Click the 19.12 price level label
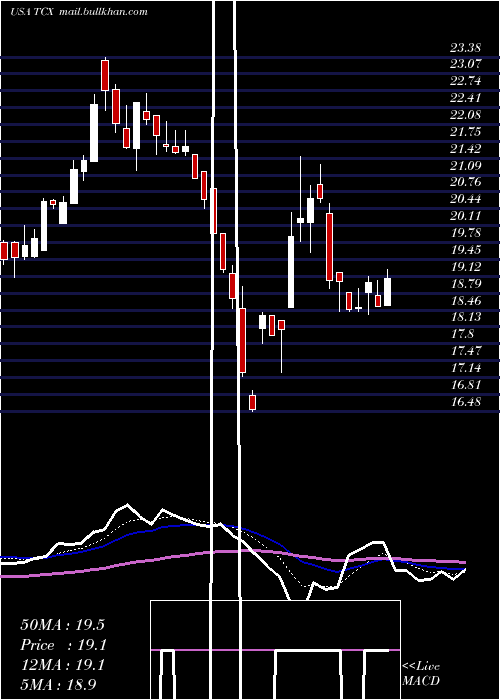Screen dimensions: 500x700 (x=465, y=267)
